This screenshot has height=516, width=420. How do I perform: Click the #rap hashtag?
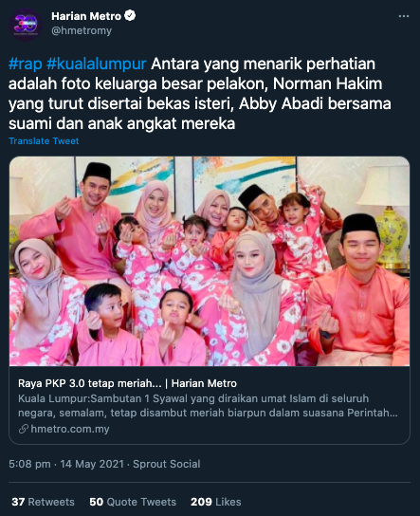pos(26,64)
